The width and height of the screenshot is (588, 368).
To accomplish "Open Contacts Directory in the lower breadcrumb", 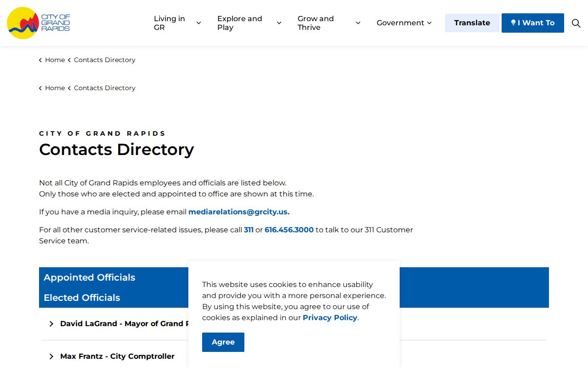I will (105, 88).
